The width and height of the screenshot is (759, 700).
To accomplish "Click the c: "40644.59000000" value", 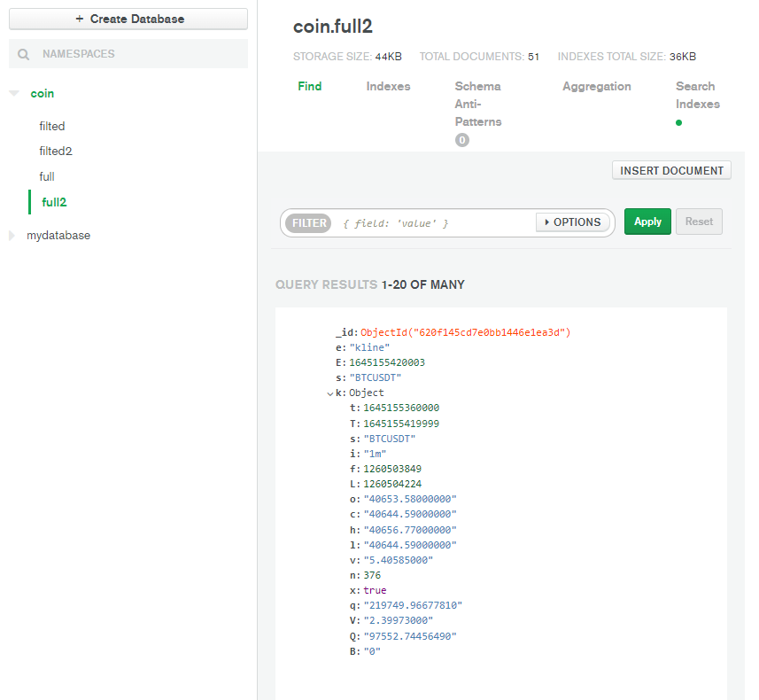I will [410, 514].
